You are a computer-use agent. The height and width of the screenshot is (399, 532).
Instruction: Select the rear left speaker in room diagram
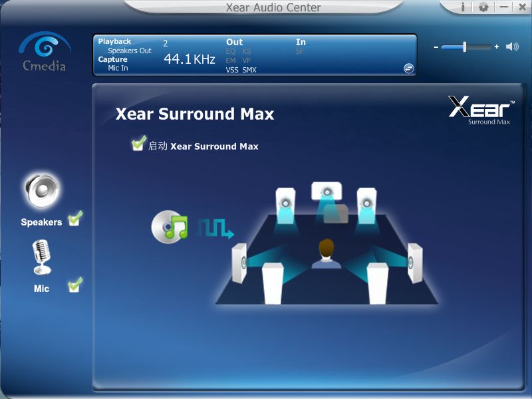[273, 284]
